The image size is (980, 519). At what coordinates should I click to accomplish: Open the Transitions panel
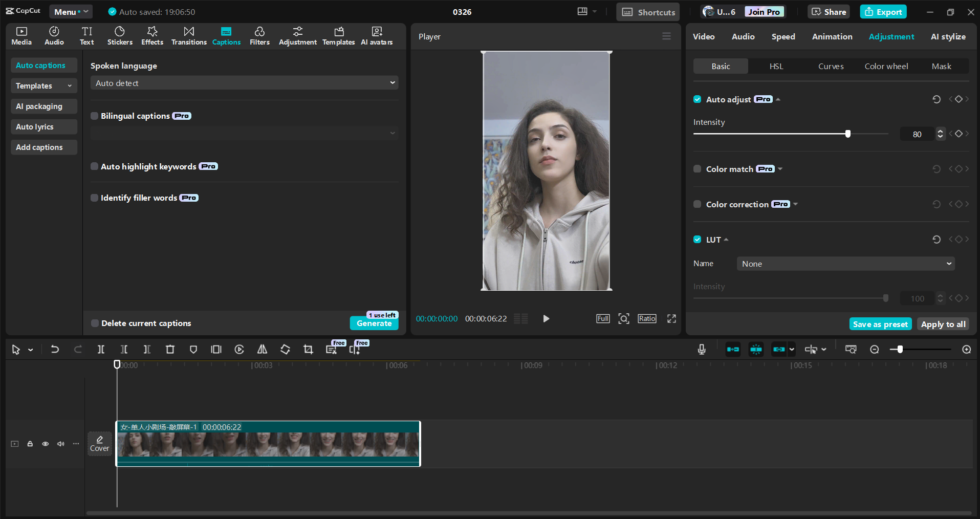(188, 36)
